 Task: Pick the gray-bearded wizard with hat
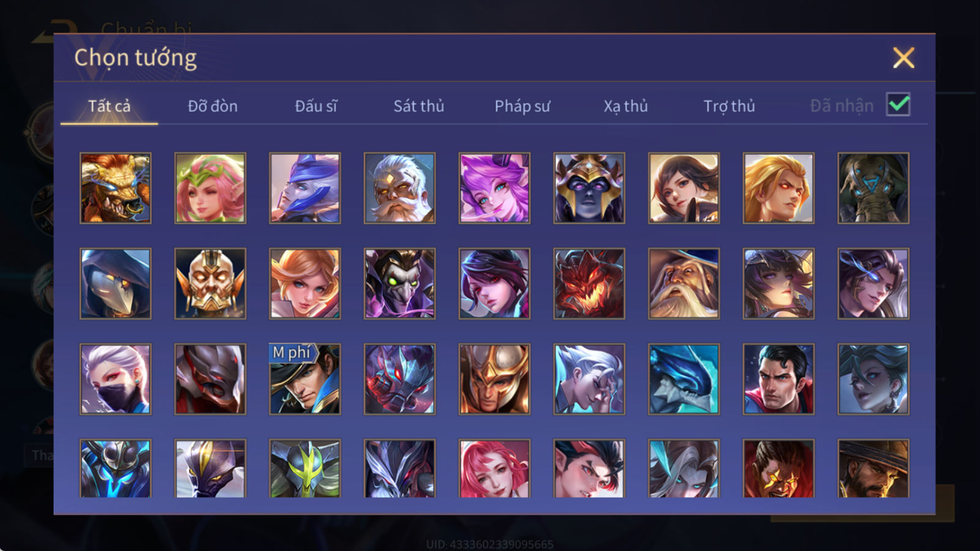[x=684, y=283]
